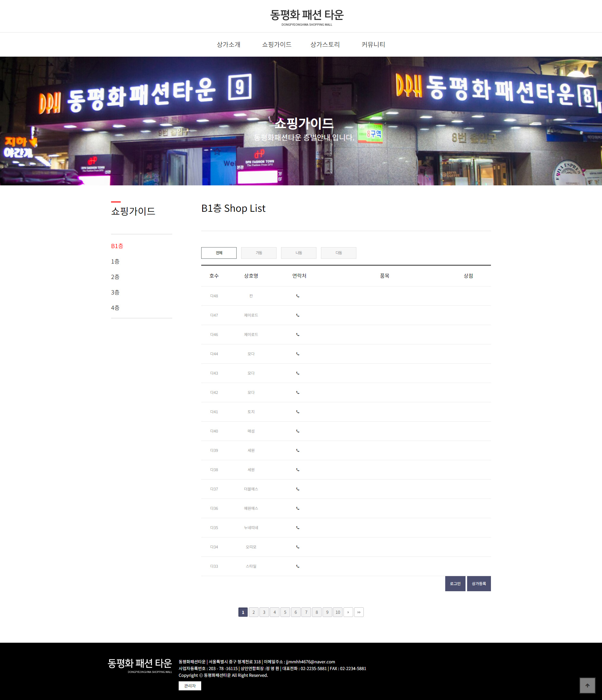This screenshot has height=700, width=602.
Task: Go to page 2
Action: (253, 612)
